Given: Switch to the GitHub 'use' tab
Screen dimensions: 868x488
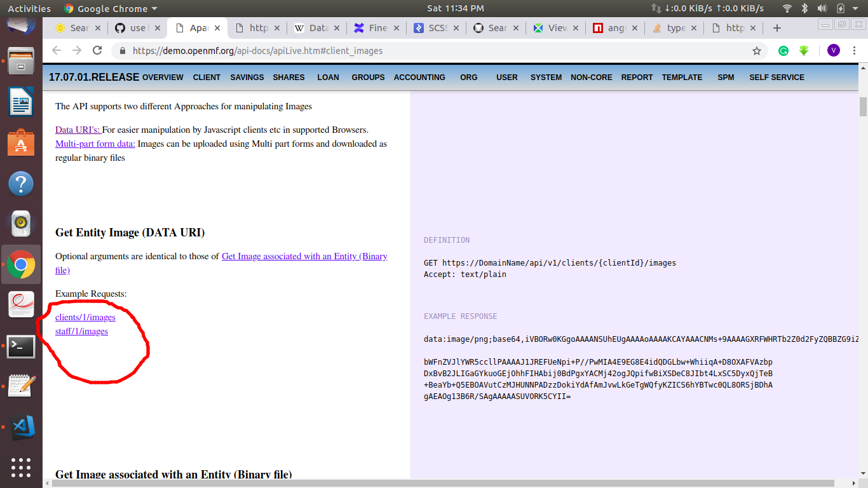Looking at the screenshot, I should [x=137, y=28].
